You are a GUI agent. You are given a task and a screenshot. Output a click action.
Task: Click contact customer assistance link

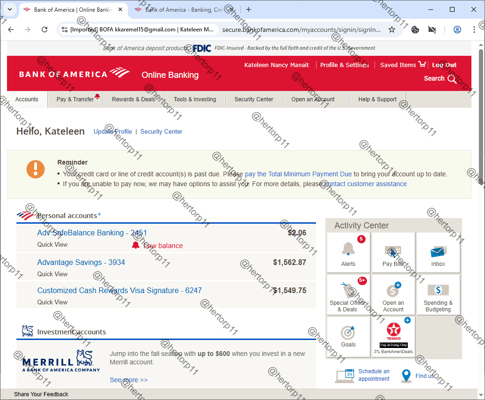(366, 184)
